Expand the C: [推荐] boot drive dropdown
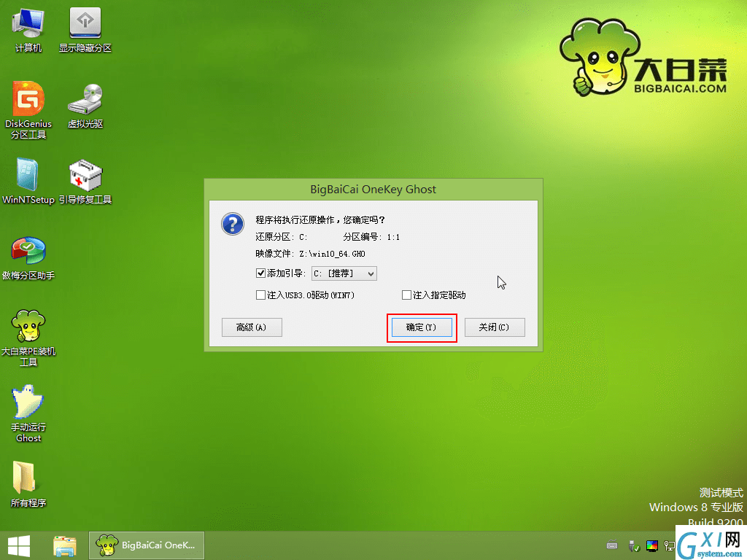Screen dimensions: 747x560 click(344, 273)
